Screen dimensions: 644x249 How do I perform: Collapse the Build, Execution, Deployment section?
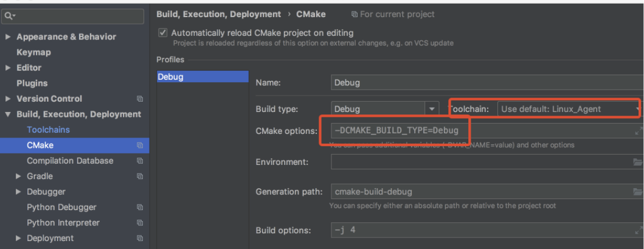[8, 114]
